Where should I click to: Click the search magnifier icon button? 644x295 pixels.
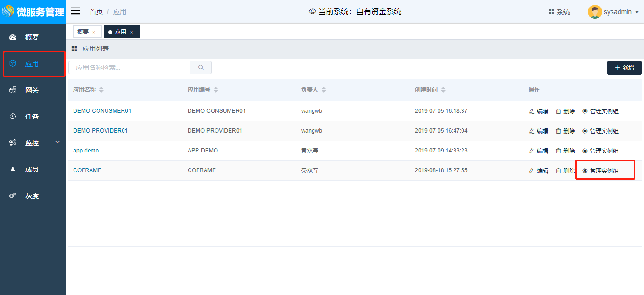(201, 67)
